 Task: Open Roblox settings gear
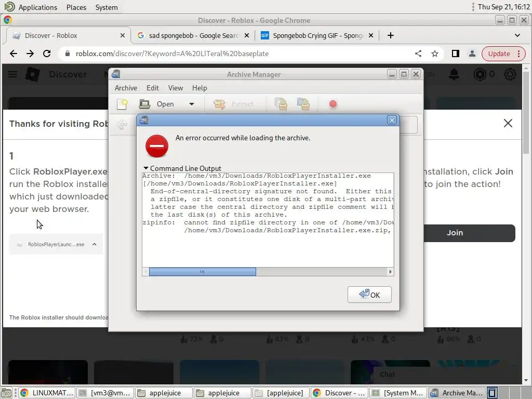(x=510, y=74)
